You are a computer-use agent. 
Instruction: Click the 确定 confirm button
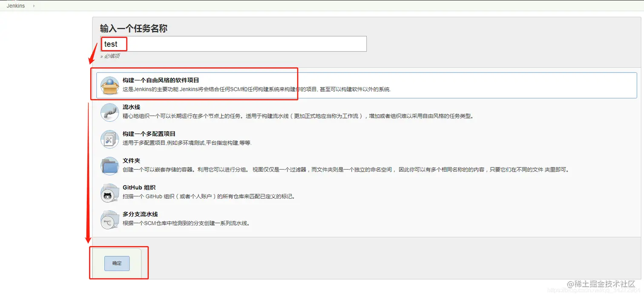[117, 263]
